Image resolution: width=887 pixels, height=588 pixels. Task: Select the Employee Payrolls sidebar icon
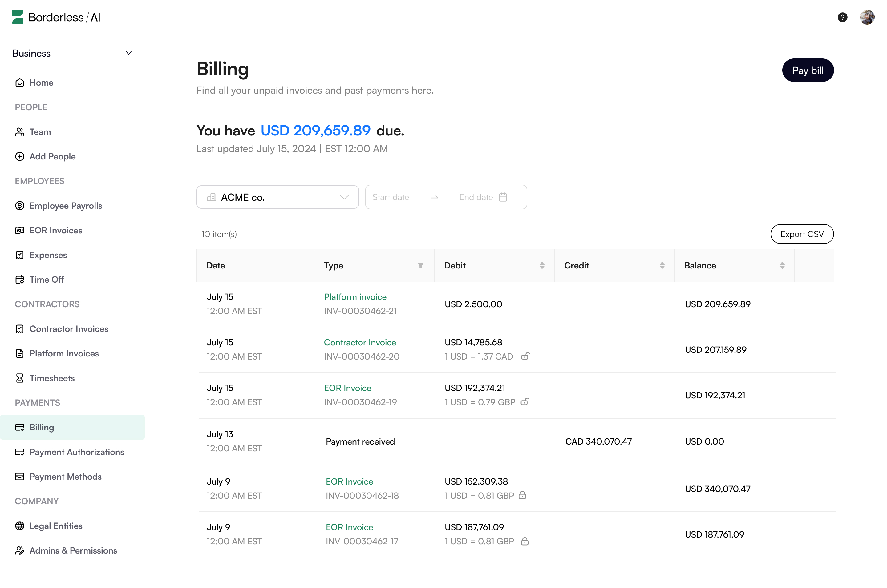pyautogui.click(x=20, y=206)
